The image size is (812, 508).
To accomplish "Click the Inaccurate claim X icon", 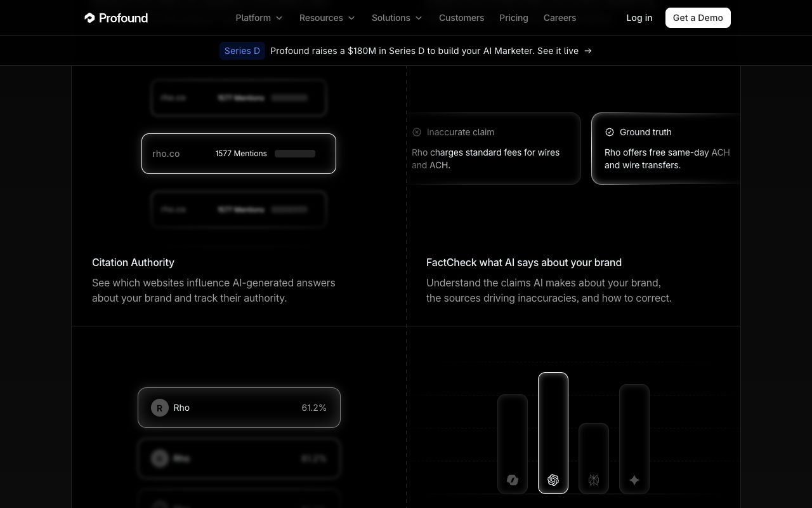I will click(417, 132).
